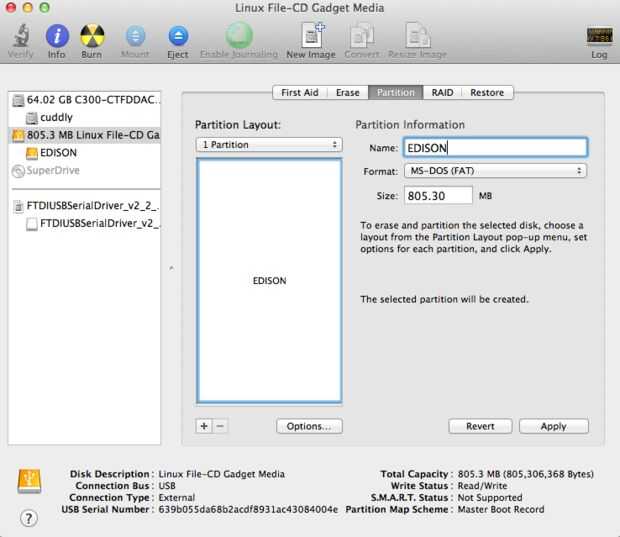Click the USB drive icon beside Disk Description
This screenshot has height=537, width=620.
(29, 481)
